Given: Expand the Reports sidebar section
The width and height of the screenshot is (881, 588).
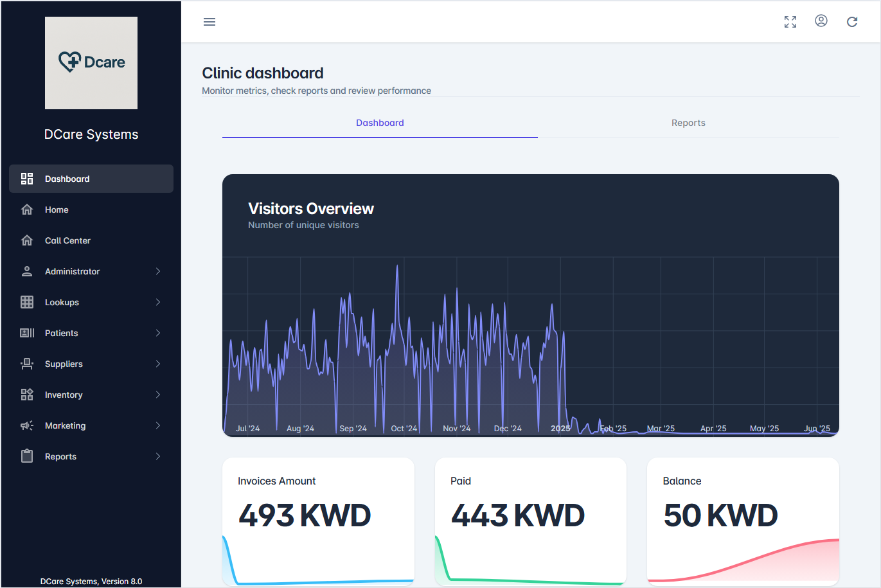Looking at the screenshot, I should [x=157, y=456].
